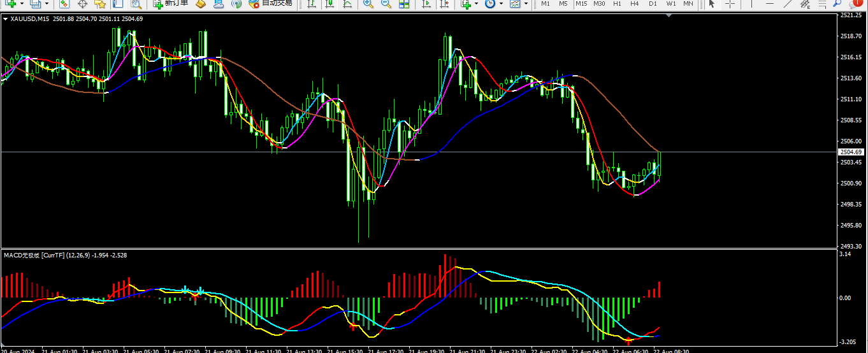Screen dimensions: 868x353
Task: Switch chart to candlestick mode
Action: pos(329,4)
